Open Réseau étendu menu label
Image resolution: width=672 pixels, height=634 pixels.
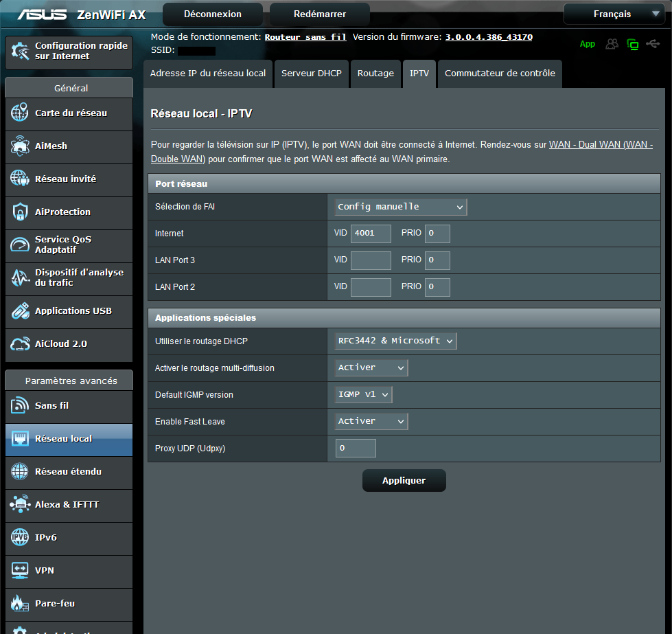coord(68,471)
